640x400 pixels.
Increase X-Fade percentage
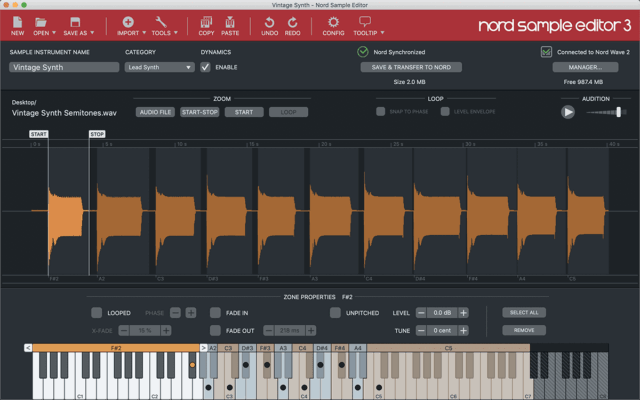[166, 331]
